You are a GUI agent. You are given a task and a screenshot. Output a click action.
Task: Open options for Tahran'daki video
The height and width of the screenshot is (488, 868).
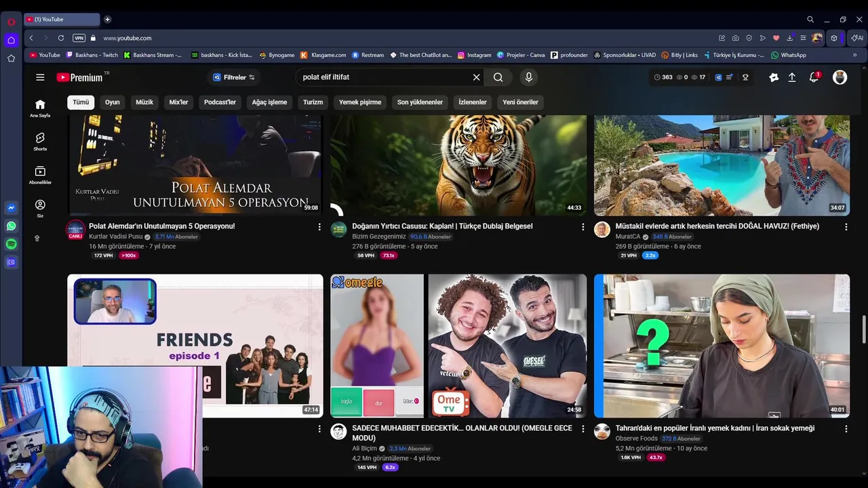[x=846, y=429]
